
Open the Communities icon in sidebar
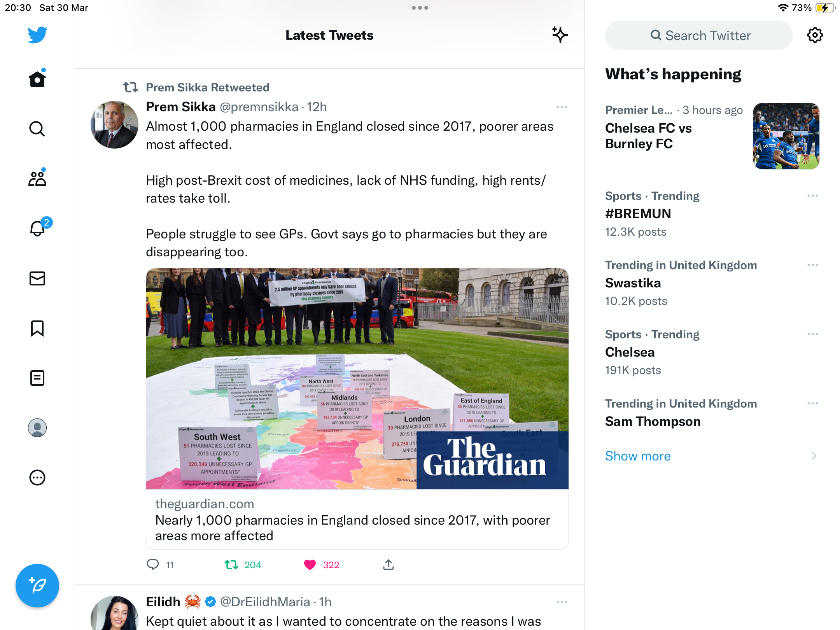coord(37,178)
